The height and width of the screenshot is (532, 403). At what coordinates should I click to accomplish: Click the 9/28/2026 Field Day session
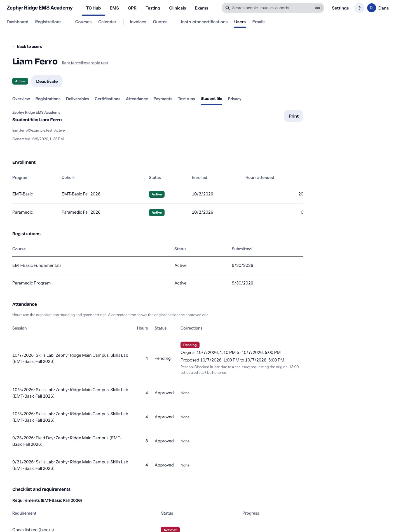coord(158,441)
